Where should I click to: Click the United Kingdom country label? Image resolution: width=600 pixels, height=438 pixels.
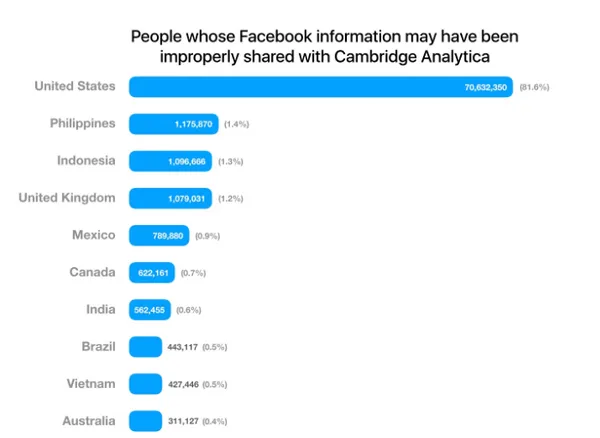67,197
